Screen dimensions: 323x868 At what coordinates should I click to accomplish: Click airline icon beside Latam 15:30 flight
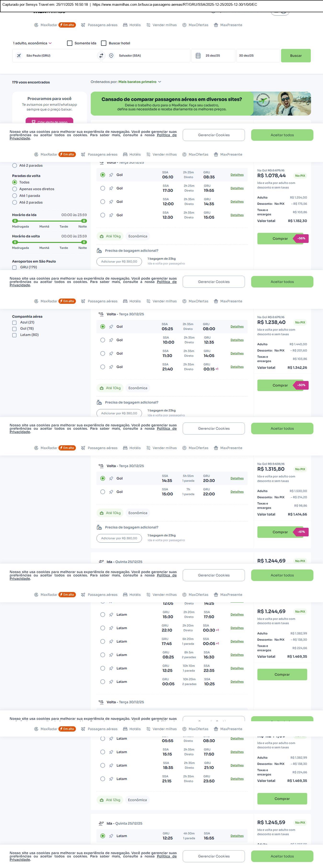111,615
